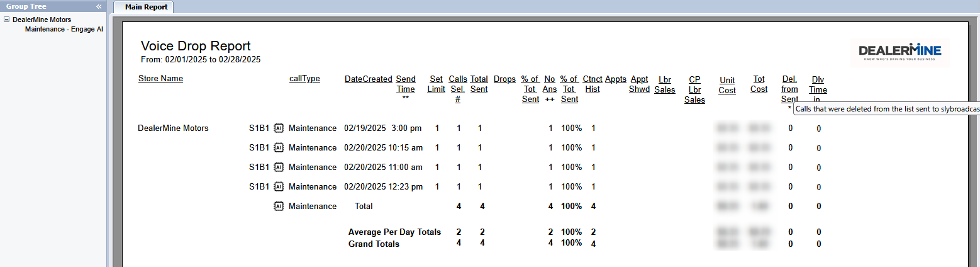Click the AI icon in the 12:23 pm row

click(279, 186)
